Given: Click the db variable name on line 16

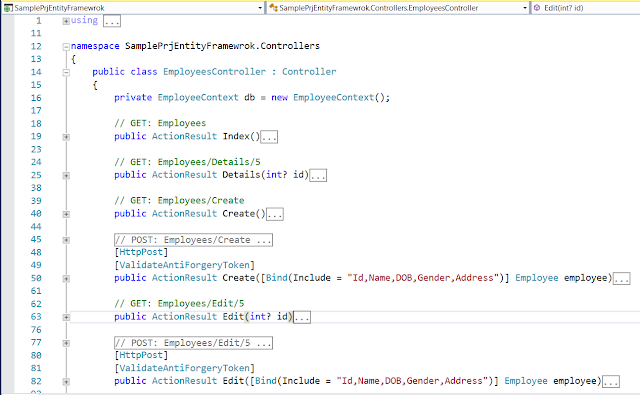Looking at the screenshot, I should pyautogui.click(x=249, y=98).
